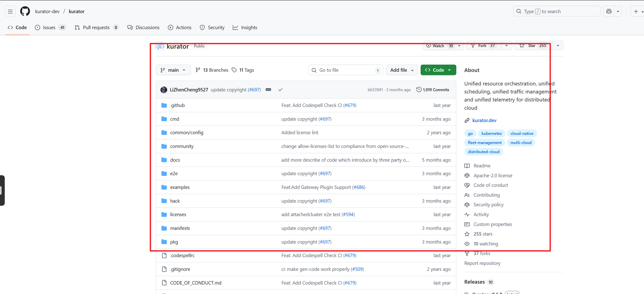Viewport: 644px width, 294px height.
Task: Open the create new plus menu
Action: point(637,11)
